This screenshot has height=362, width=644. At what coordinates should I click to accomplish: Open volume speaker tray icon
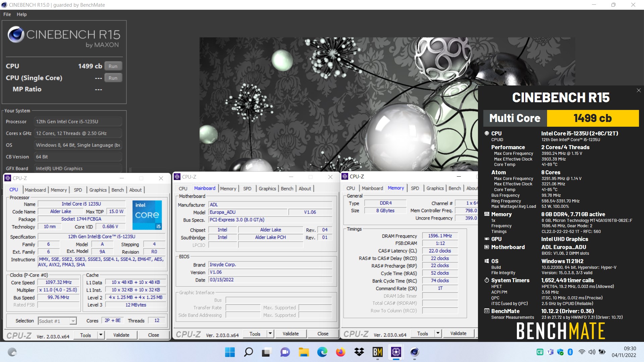click(x=592, y=352)
